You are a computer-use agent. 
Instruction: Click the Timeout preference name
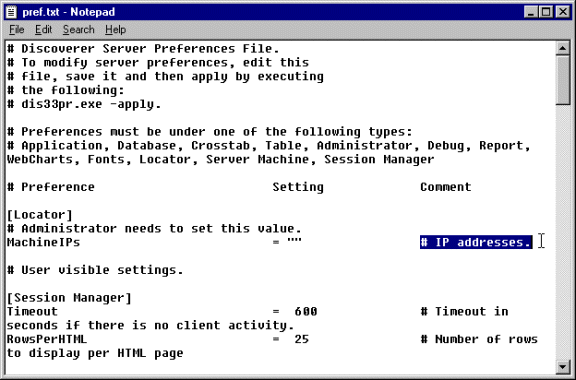tap(32, 312)
